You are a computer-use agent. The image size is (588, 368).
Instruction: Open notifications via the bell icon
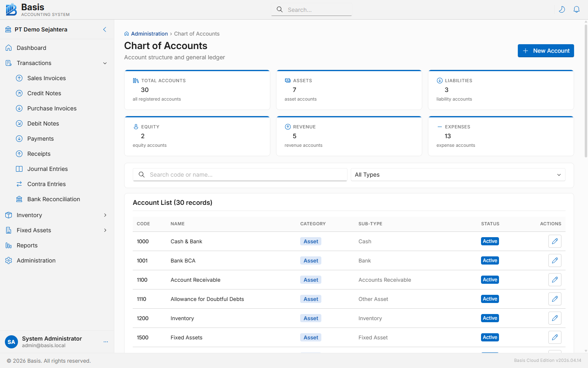tap(577, 9)
